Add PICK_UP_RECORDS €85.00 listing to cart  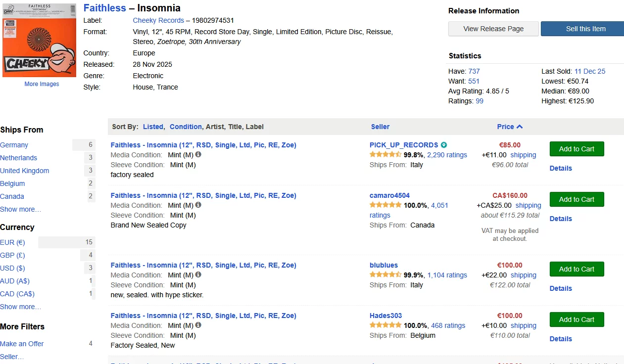576,149
